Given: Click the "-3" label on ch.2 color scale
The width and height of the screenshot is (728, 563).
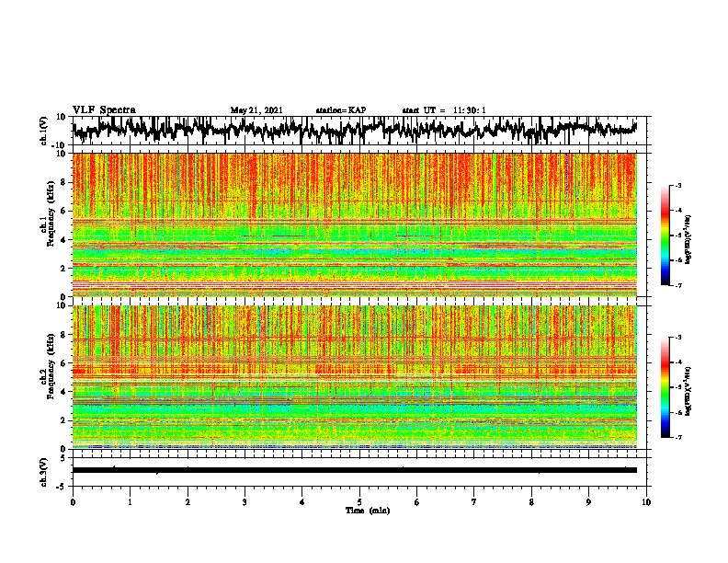Looking at the screenshot, I should pos(678,338).
